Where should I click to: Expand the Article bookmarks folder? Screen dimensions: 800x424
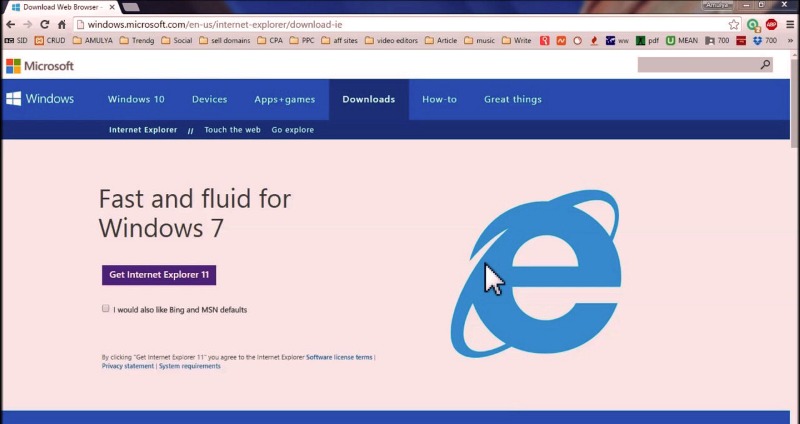click(x=441, y=40)
